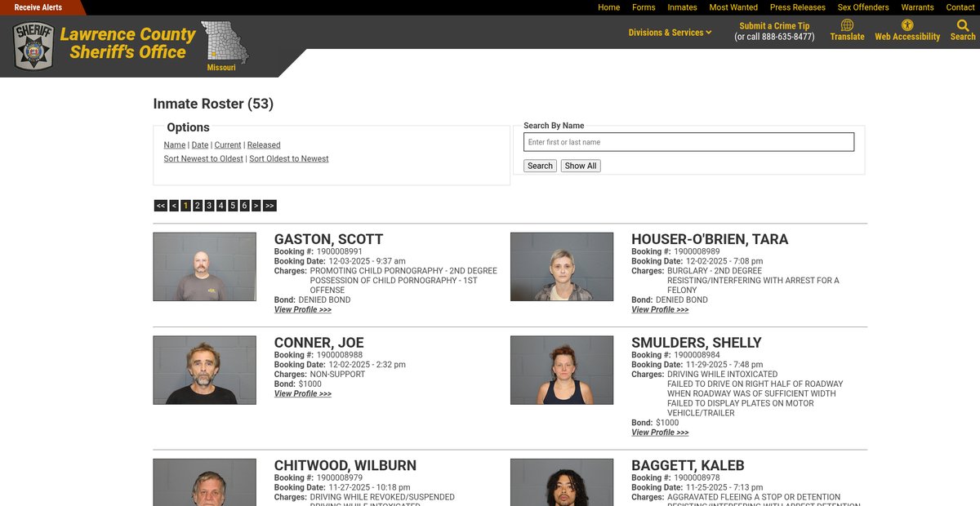Open the Warrants menu item
Viewport: 980px width, 506px height.
[x=917, y=7]
